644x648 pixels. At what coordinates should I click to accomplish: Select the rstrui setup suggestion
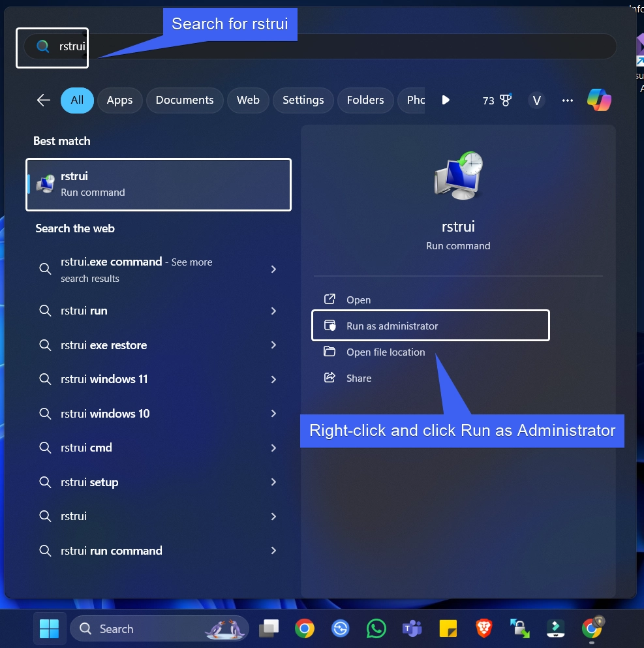click(89, 482)
